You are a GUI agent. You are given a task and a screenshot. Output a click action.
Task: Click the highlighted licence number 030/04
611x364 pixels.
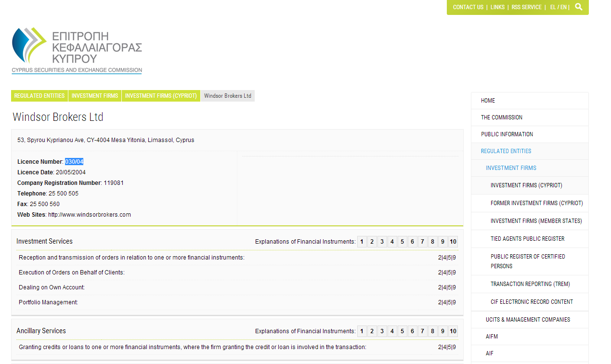(74, 162)
